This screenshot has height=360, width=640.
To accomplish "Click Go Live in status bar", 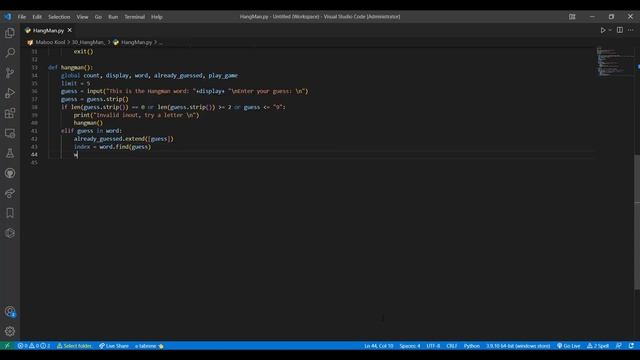I will (569, 346).
